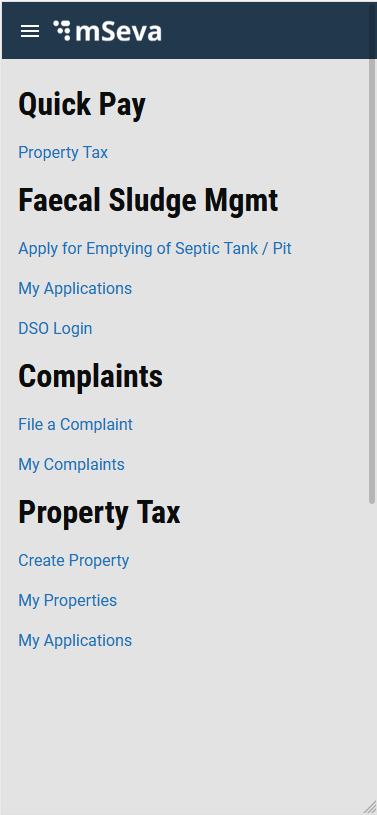Open the hamburger navigation menu
Viewport: 377px width, 815px height.
(x=30, y=32)
